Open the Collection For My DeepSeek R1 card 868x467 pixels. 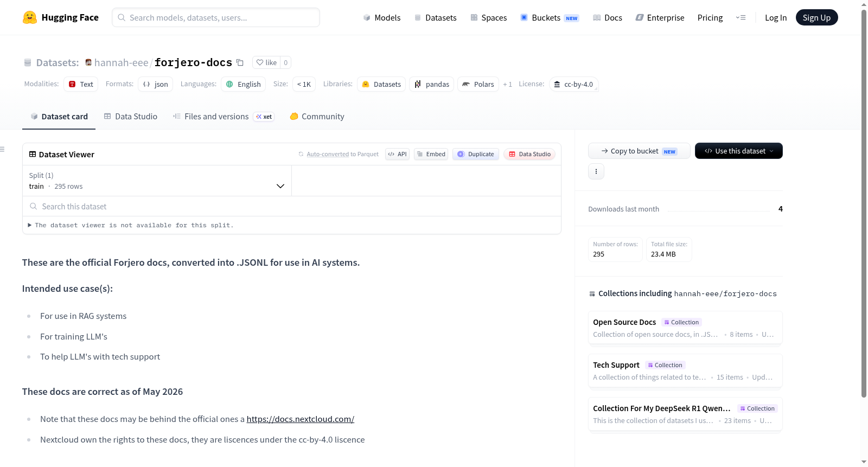click(x=685, y=414)
